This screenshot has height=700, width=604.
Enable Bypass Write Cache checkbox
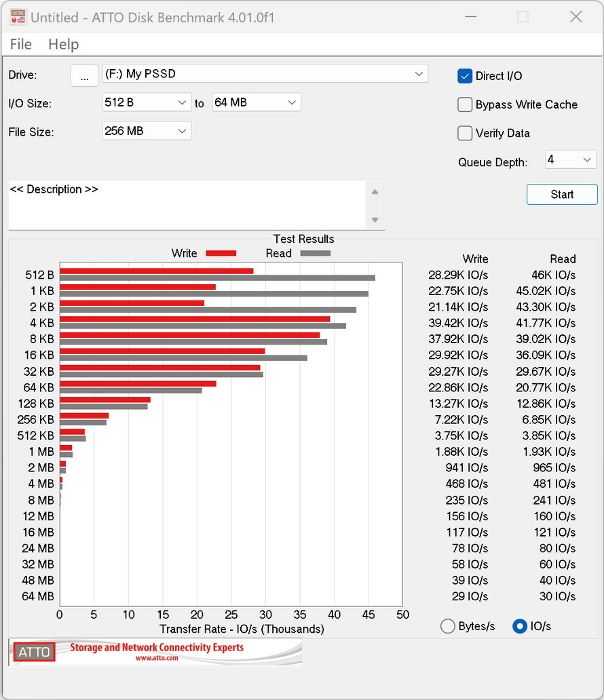pyautogui.click(x=465, y=104)
